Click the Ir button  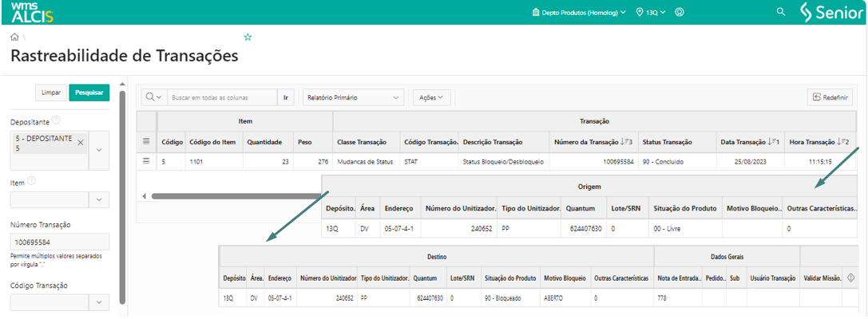286,97
